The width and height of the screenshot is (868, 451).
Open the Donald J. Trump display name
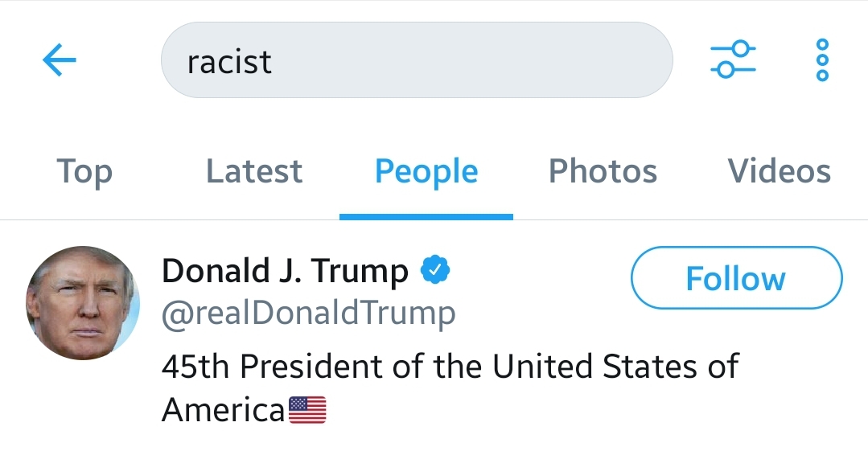tap(285, 272)
